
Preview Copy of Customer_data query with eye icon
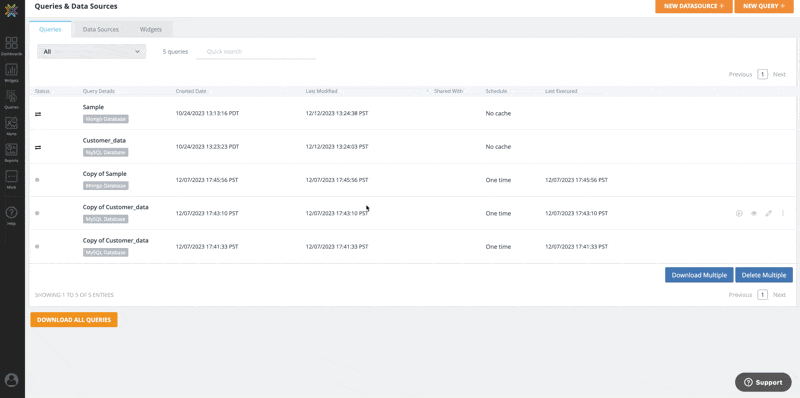point(754,213)
